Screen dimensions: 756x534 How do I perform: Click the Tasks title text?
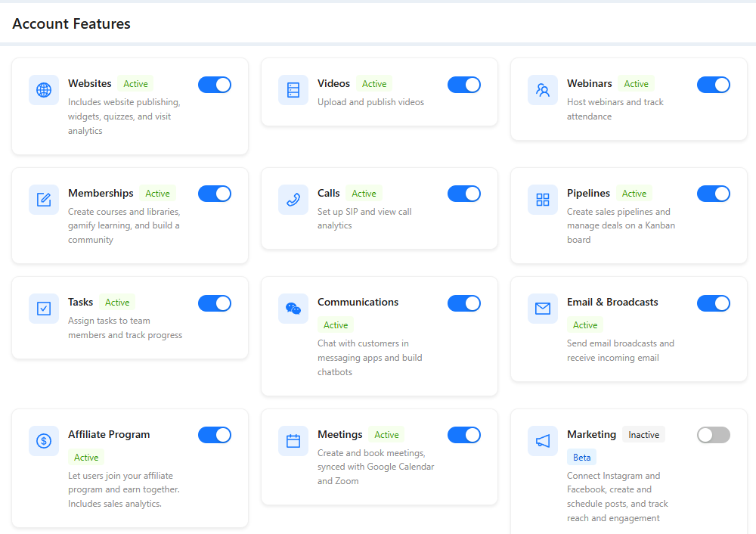tap(81, 302)
